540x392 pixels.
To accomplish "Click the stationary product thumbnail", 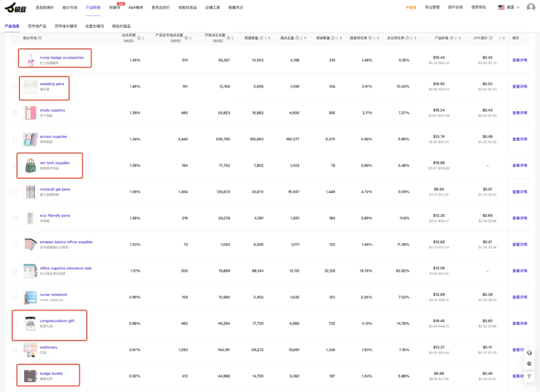I will 30,350.
